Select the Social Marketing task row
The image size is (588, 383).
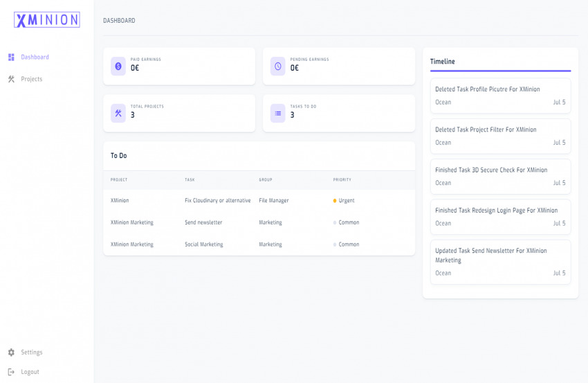[203, 245]
